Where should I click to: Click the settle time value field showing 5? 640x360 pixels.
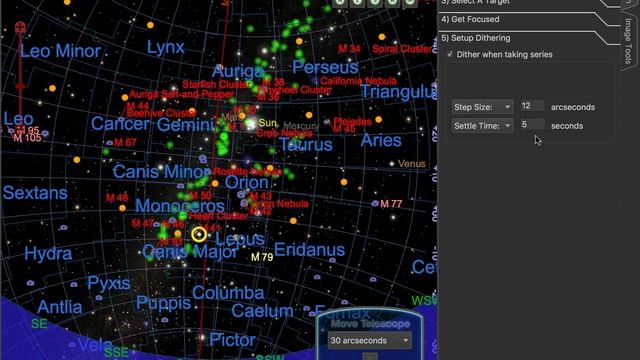(x=532, y=124)
